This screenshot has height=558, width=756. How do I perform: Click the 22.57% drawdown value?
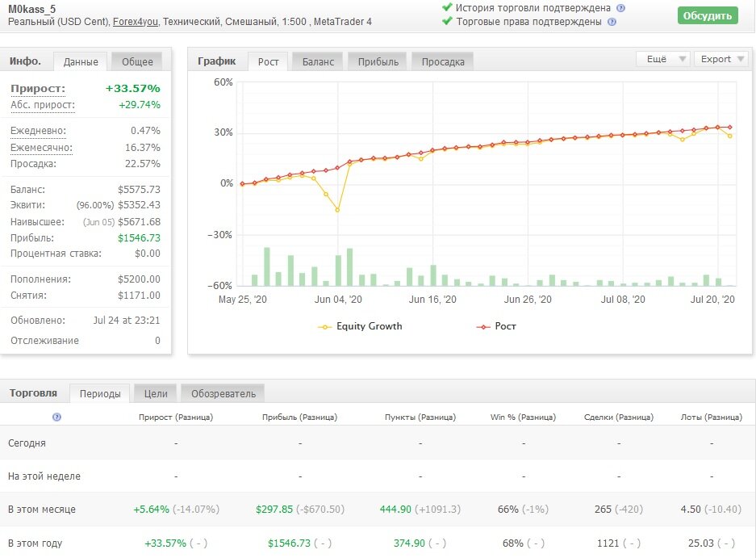tap(142, 164)
